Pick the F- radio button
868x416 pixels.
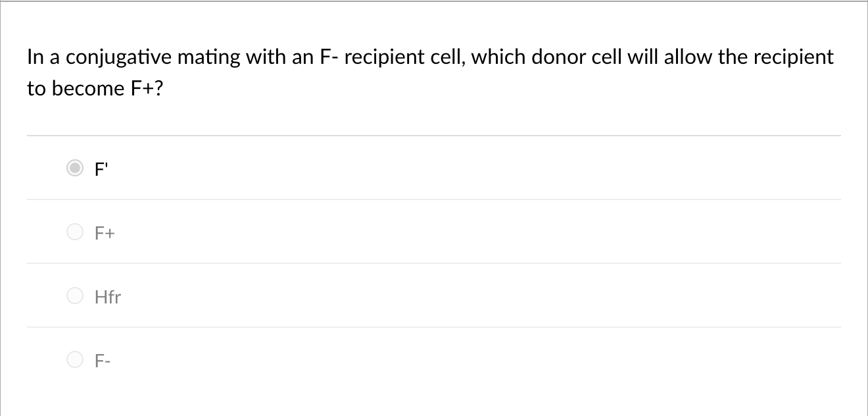(76, 360)
